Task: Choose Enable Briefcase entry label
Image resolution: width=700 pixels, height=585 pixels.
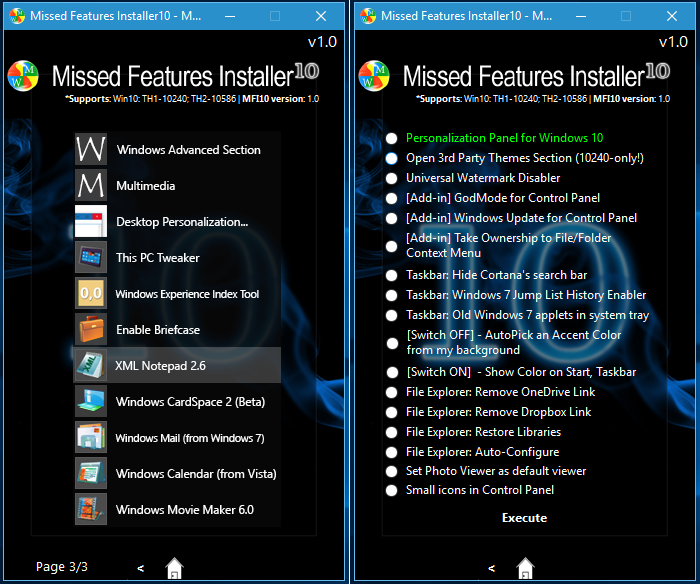Action: click(x=158, y=330)
